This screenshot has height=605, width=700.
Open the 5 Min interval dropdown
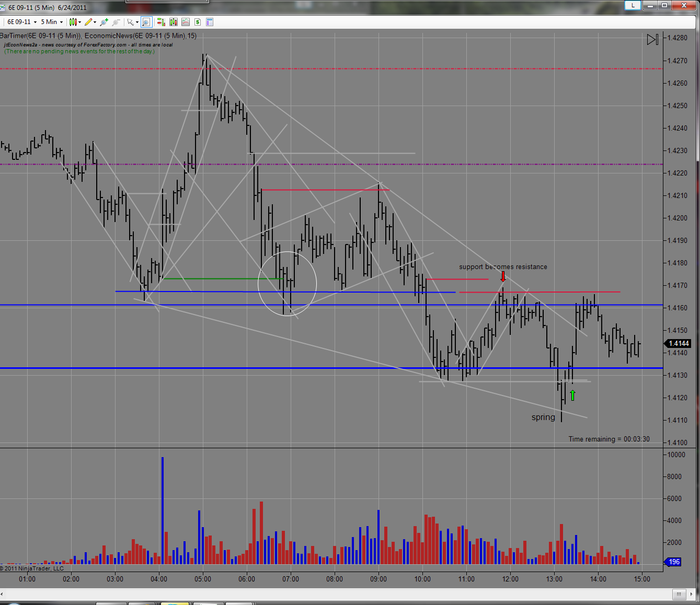tap(52, 22)
